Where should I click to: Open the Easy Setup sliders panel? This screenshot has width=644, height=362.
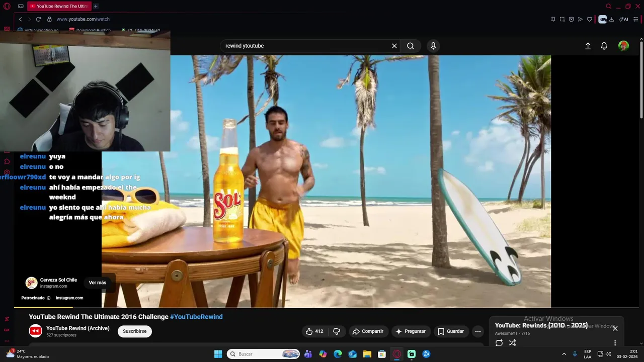(636, 19)
